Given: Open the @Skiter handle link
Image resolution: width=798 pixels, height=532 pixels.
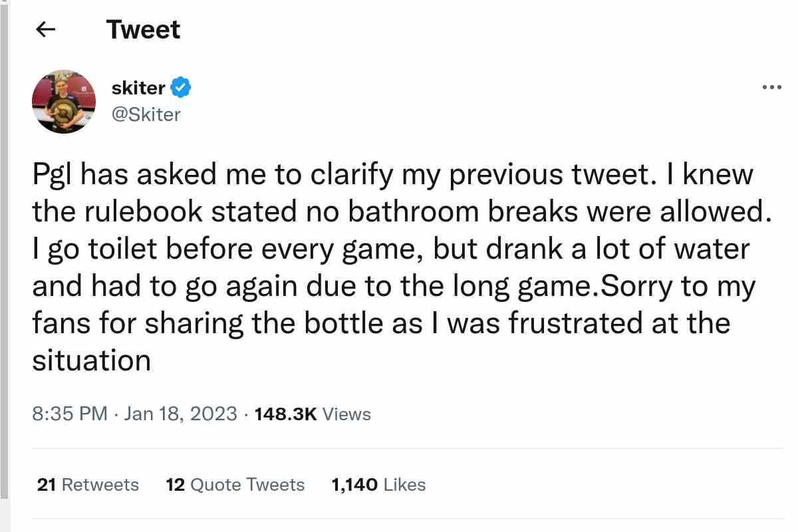Looking at the screenshot, I should pyautogui.click(x=146, y=114).
